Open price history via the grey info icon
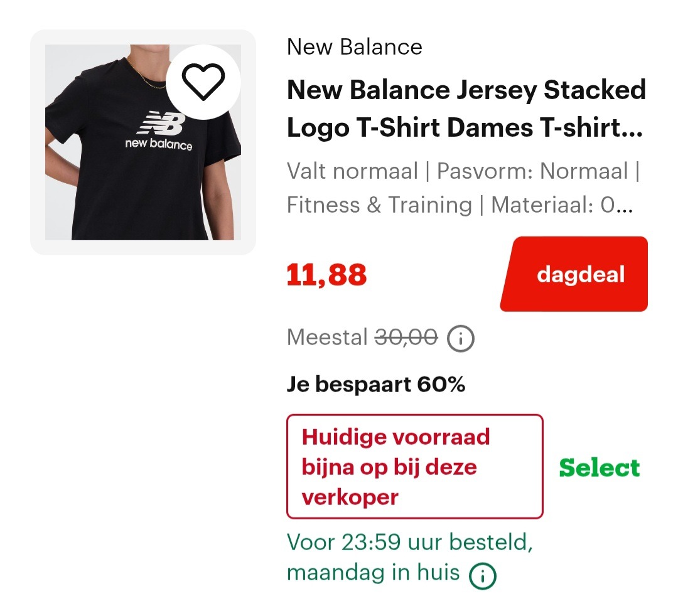Image resolution: width=678 pixels, height=616 pixels. [461, 338]
